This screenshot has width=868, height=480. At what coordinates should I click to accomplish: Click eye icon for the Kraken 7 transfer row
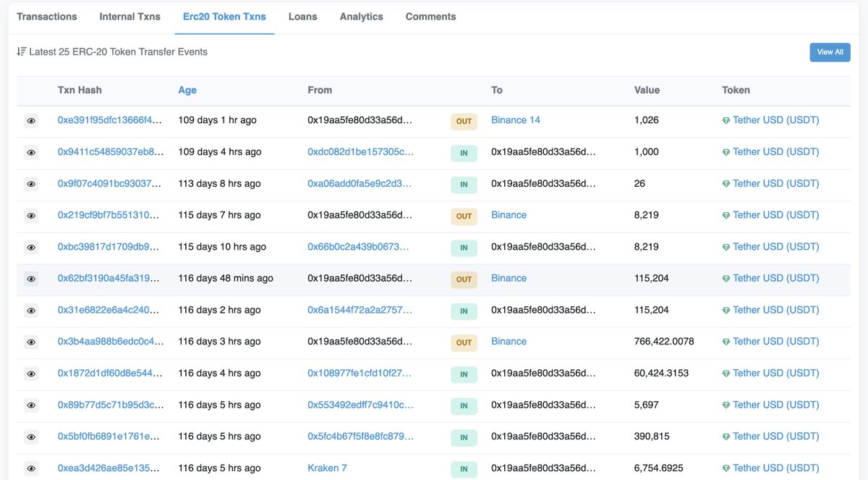pyautogui.click(x=31, y=468)
